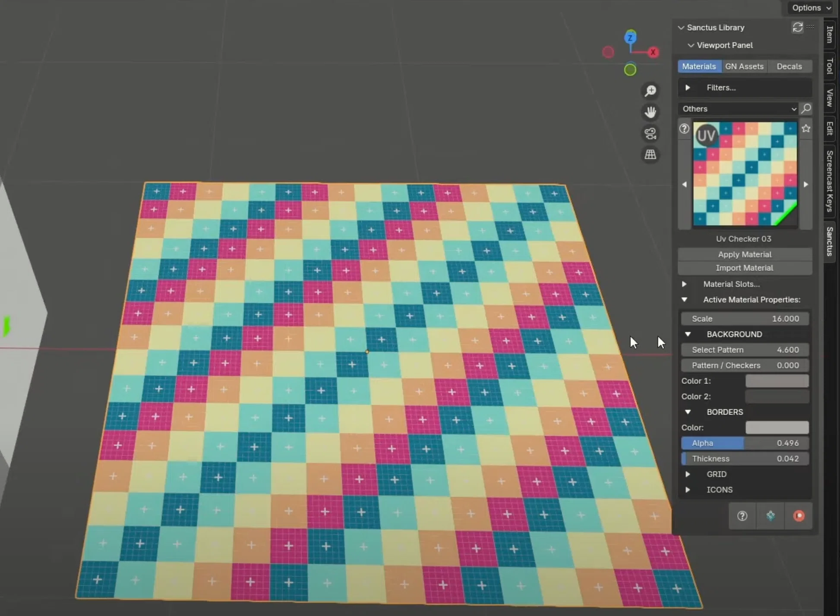Click the teal gem icon button

[771, 516]
